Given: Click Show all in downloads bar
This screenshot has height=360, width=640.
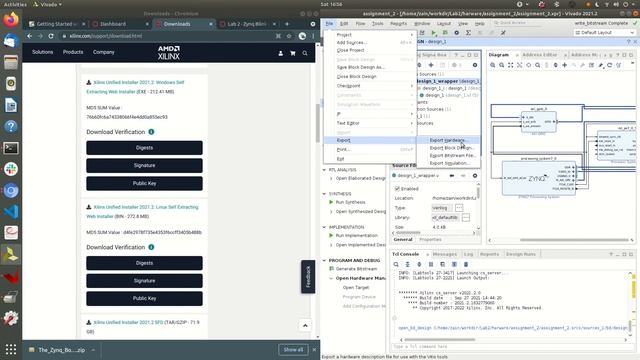Looking at the screenshot, I should (293, 350).
